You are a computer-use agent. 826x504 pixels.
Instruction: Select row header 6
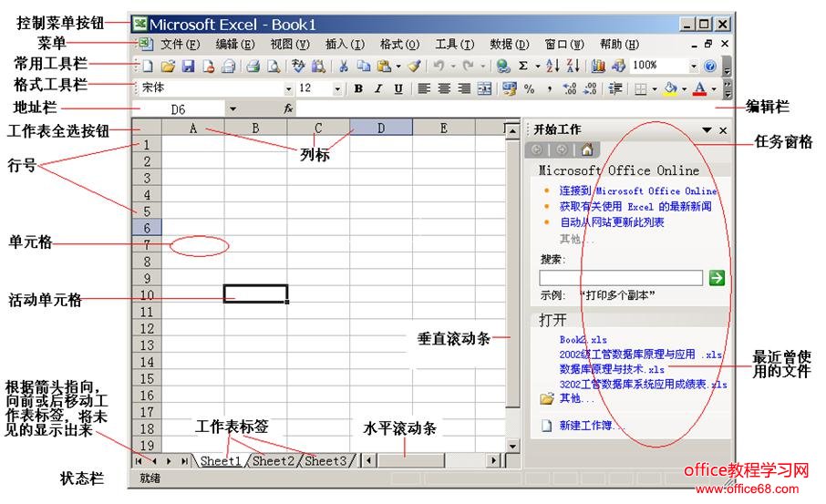pos(147,228)
